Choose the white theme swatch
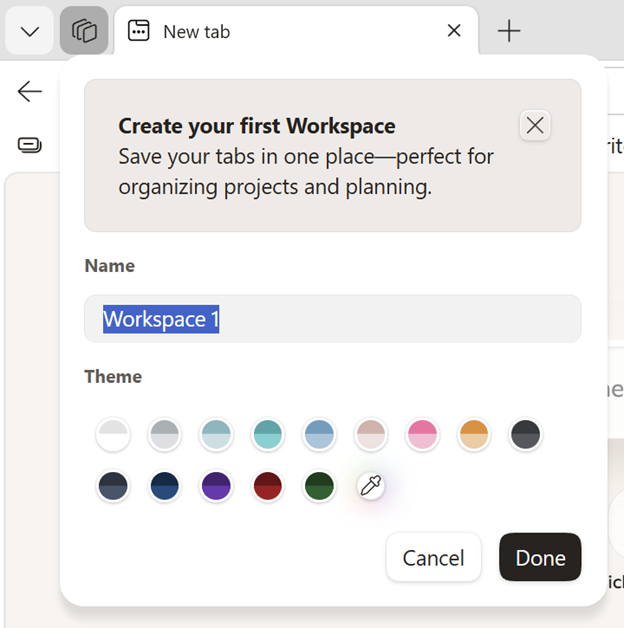The image size is (624, 628). 113,435
